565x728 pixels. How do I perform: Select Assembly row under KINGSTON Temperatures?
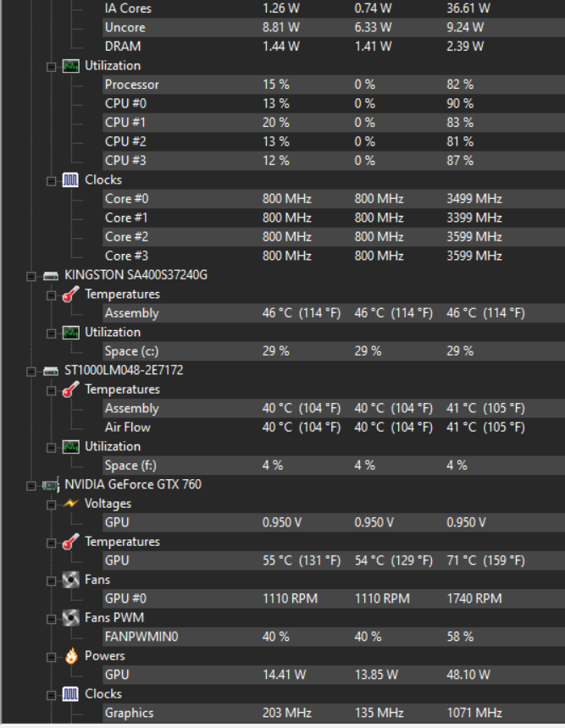point(334,313)
